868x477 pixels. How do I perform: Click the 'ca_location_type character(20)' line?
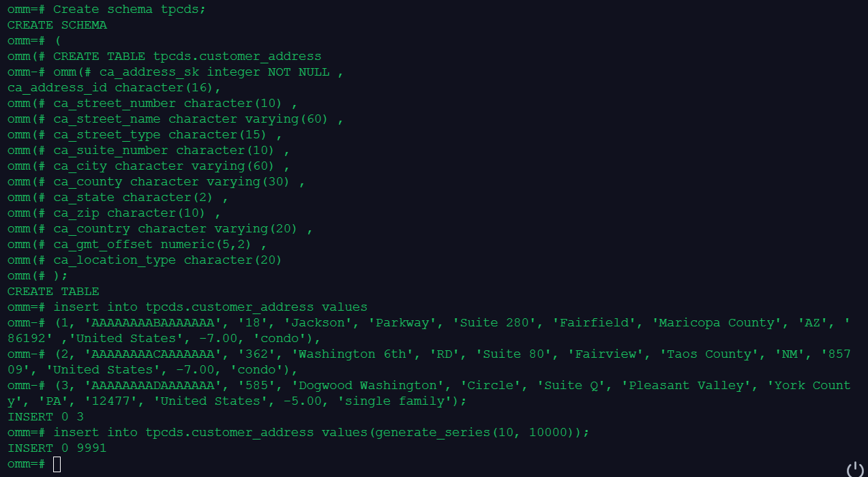click(168, 260)
